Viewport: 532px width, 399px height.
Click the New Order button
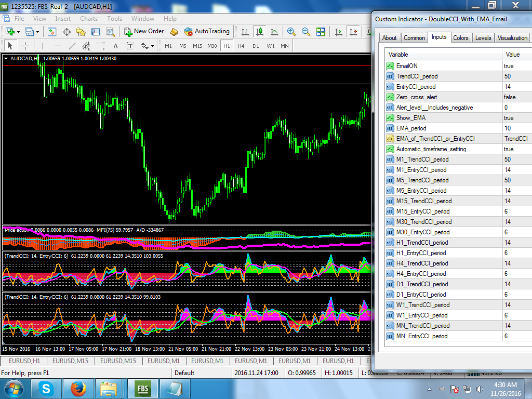144,31
